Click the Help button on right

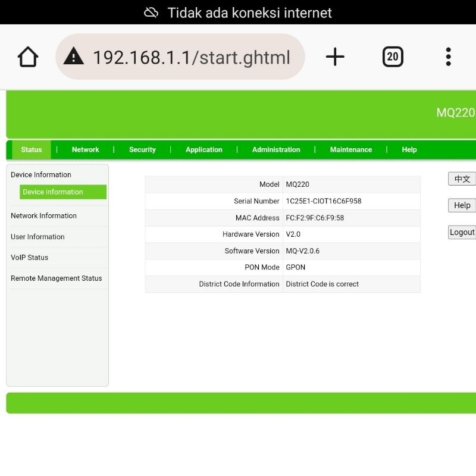point(462,205)
